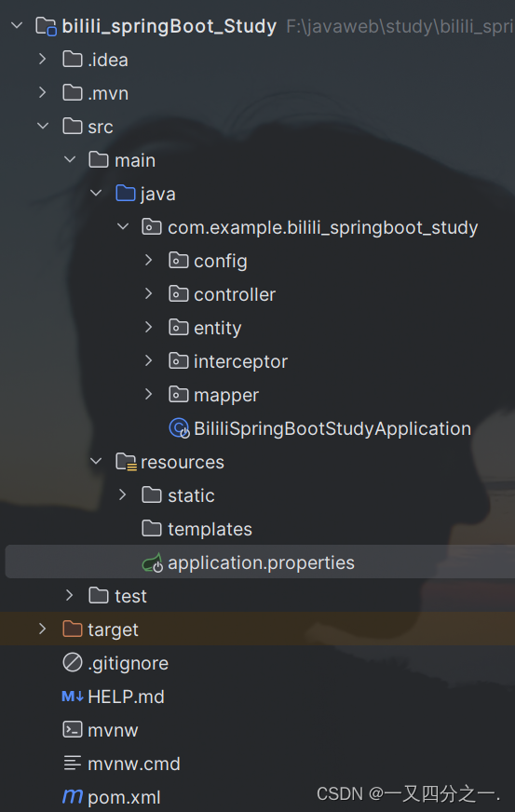The width and height of the screenshot is (515, 812).
Task: Select the config package label
Action: (x=220, y=262)
